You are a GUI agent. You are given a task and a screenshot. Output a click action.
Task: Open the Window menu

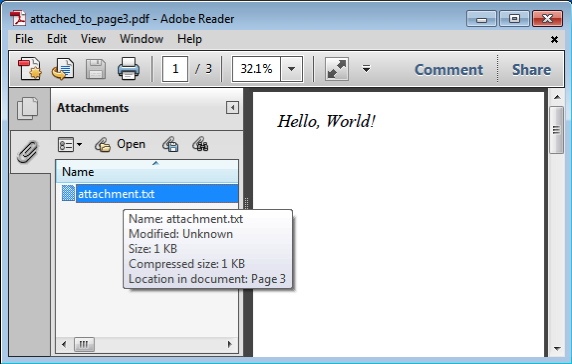pos(142,39)
